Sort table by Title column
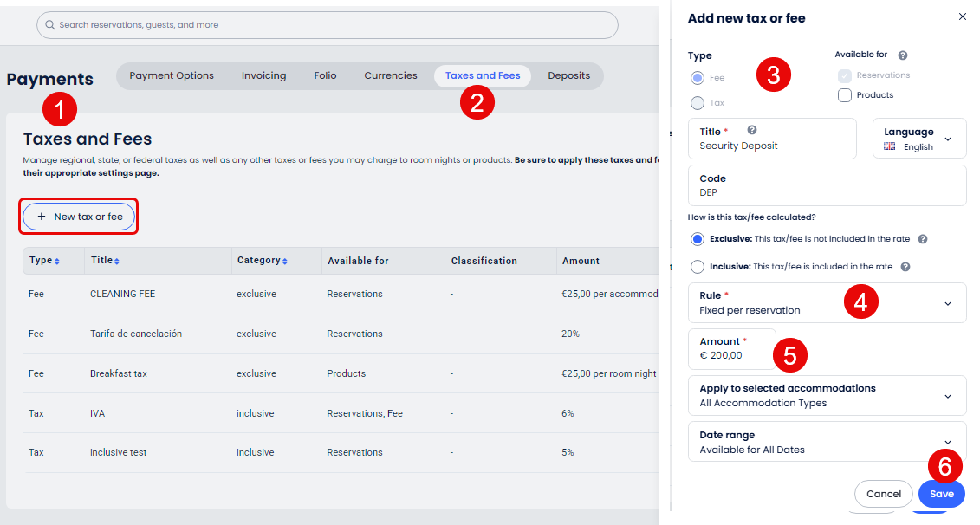This screenshot has width=980, height=525. click(x=117, y=261)
